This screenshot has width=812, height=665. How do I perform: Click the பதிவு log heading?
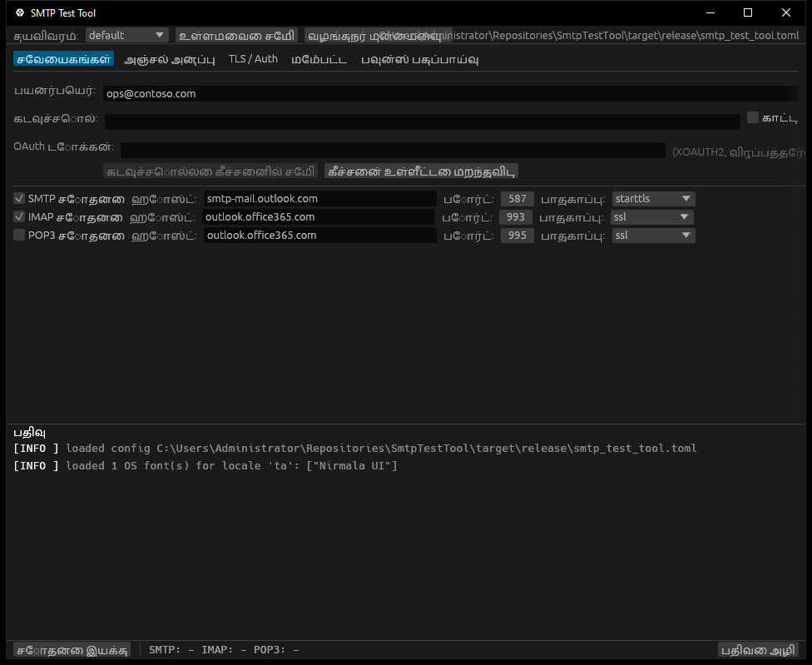29,433
